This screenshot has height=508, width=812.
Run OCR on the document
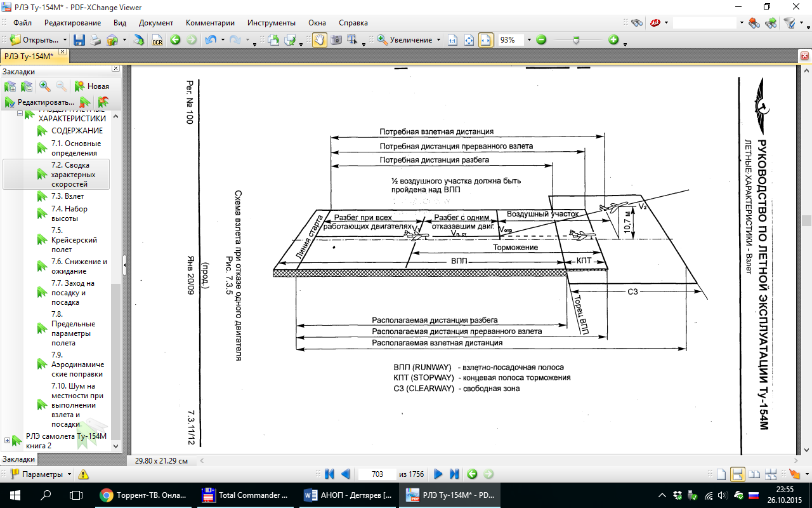point(157,40)
